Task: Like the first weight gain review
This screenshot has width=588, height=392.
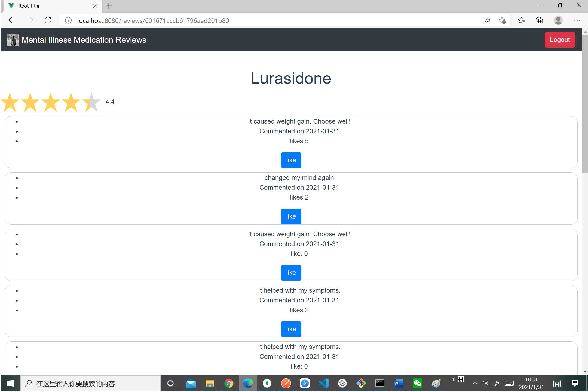Action: point(291,160)
